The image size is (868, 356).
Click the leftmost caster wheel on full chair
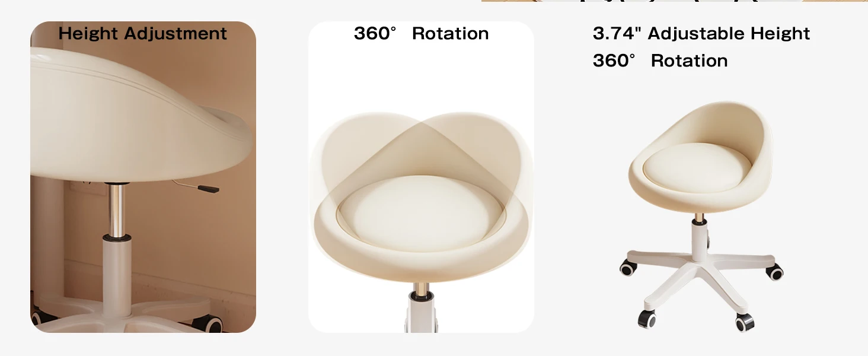[627, 268]
